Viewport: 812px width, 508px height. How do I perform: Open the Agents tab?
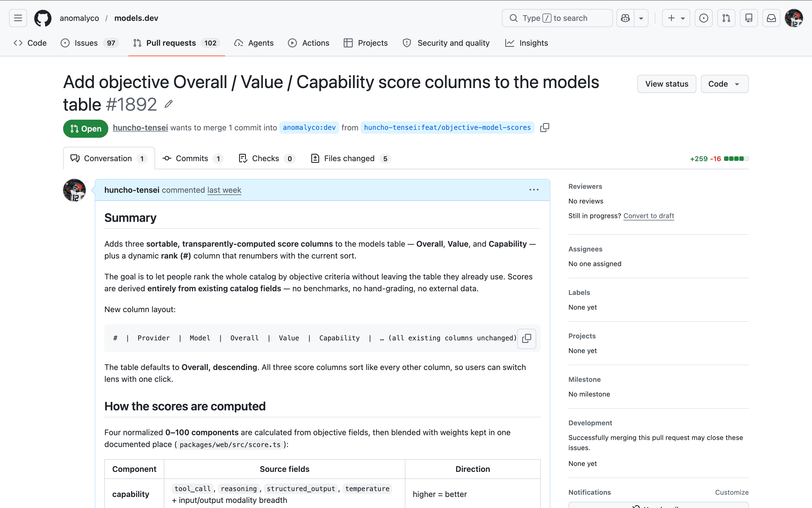254,43
